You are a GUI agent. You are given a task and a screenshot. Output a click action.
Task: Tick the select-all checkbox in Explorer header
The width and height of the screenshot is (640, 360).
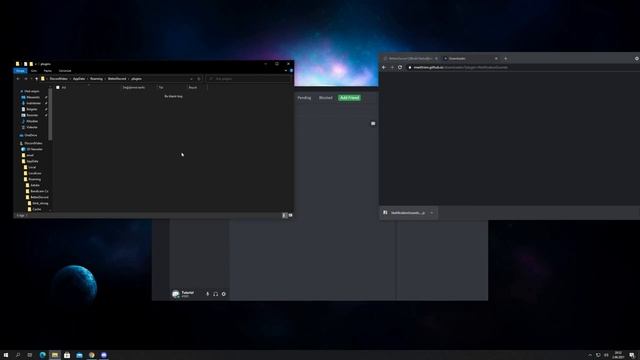coord(58,87)
